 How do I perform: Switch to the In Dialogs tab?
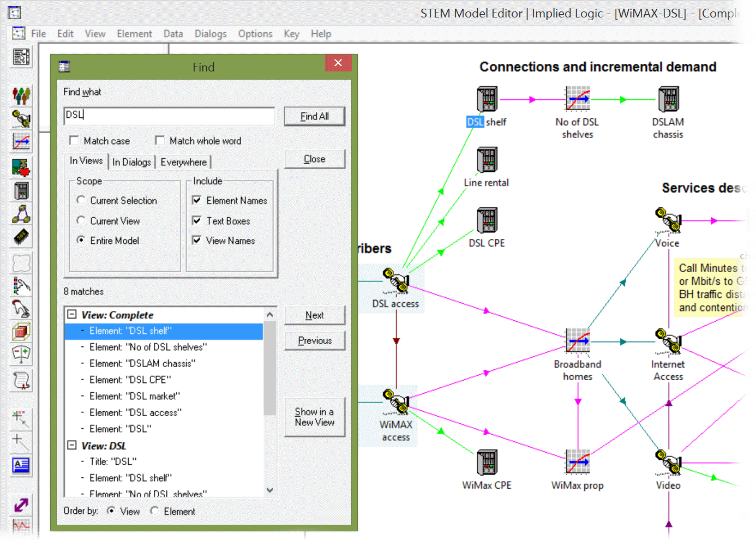click(131, 162)
